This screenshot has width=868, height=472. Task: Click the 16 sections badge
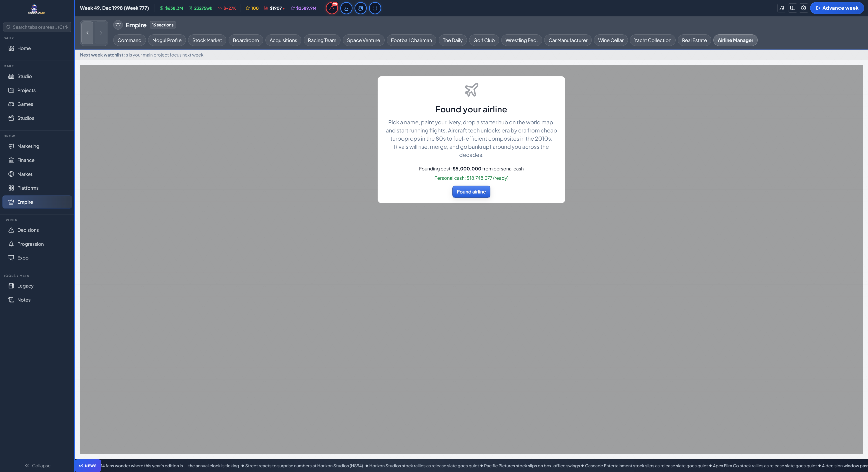point(163,25)
